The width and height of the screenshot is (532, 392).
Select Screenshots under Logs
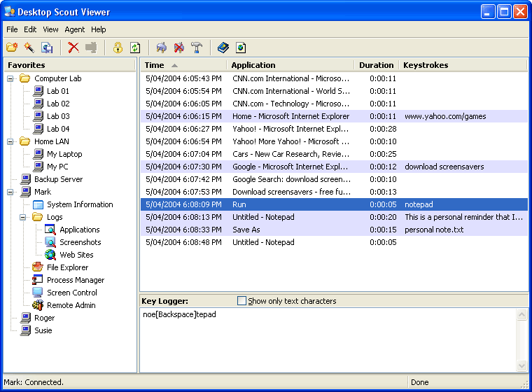coord(80,242)
